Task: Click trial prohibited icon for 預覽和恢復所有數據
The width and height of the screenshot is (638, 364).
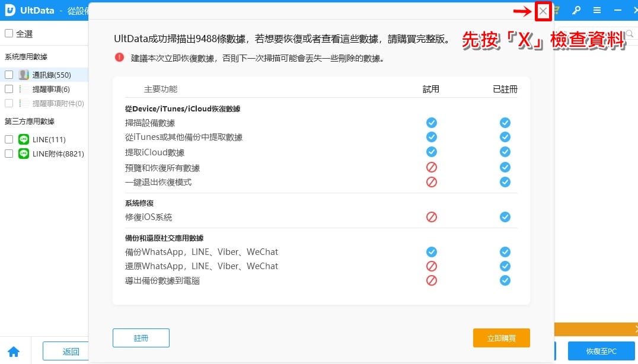Action: 431,167
